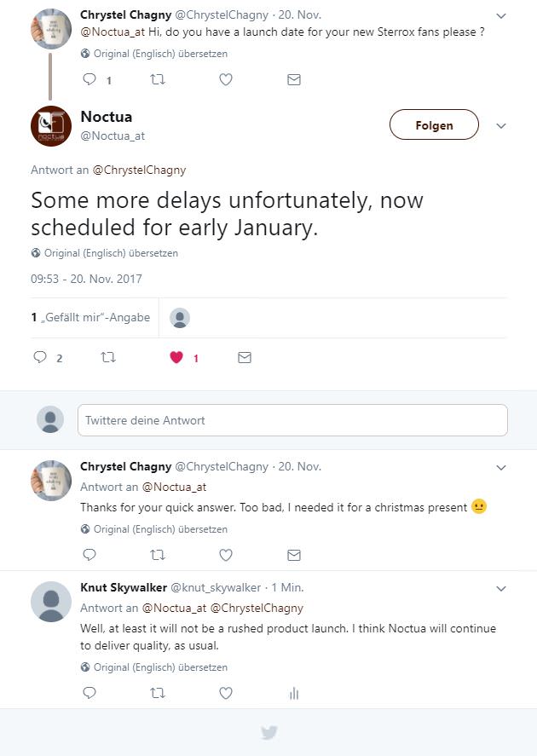Reply to Chrystel Chagny's first tweet
Screen dimensions: 537x756
[89, 79]
